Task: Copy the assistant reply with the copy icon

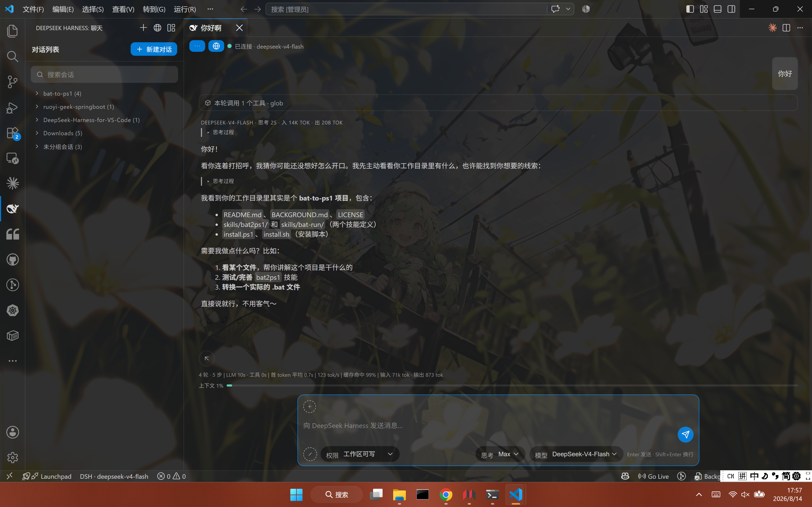Action: point(208,320)
